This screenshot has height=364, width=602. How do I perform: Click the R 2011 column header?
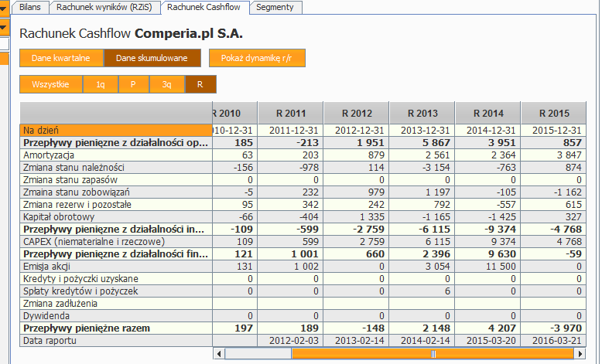(291, 113)
